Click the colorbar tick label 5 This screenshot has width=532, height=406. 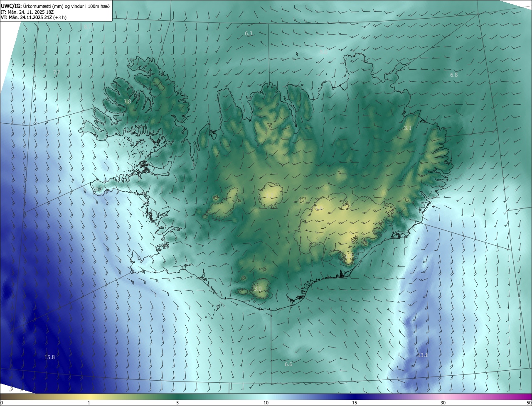click(177, 403)
